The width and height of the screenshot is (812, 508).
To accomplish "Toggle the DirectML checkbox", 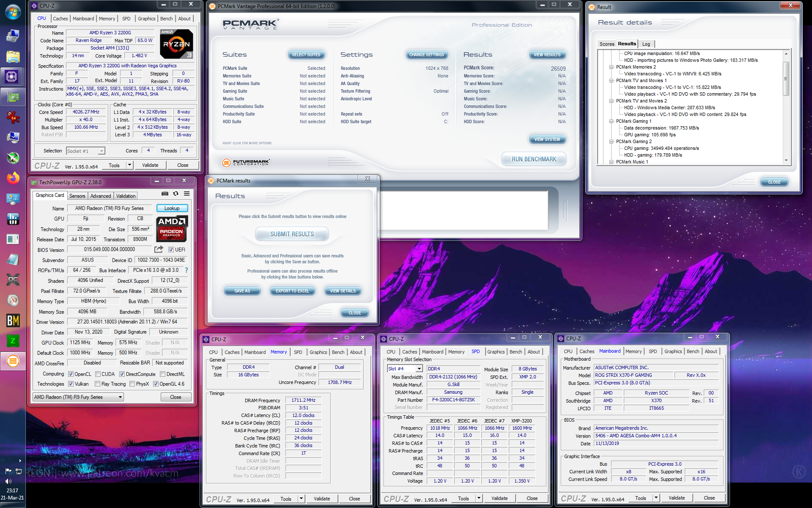I will click(x=163, y=374).
